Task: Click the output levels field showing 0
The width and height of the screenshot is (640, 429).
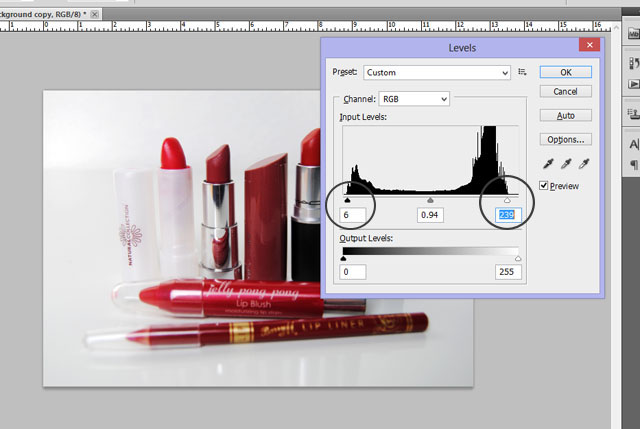Action: pos(353,272)
